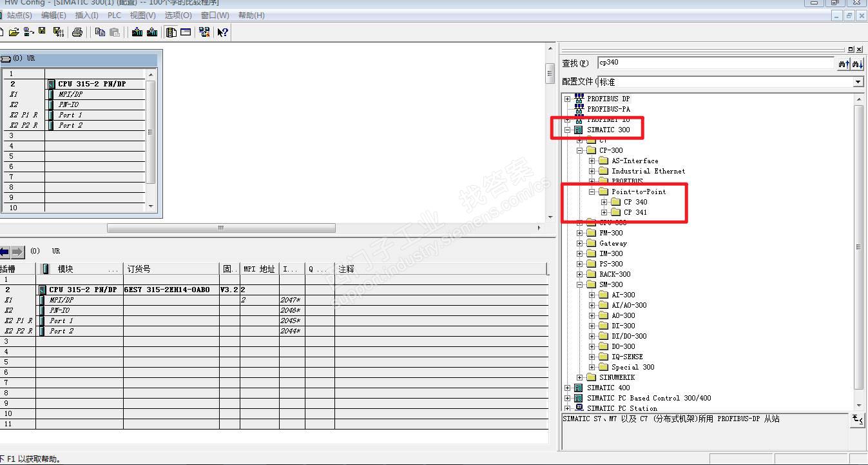Screen dimensions: 868x465
Task: Click the CP 340 folder icon
Action: click(615, 202)
